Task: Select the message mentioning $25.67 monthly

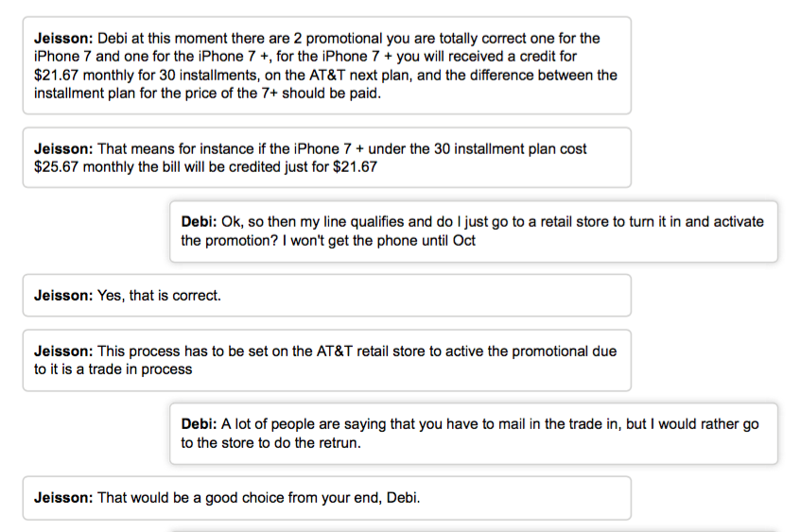Action: [x=327, y=158]
